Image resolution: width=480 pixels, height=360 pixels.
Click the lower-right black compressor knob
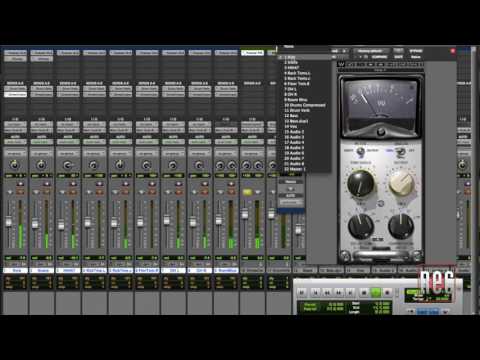pos(401,226)
